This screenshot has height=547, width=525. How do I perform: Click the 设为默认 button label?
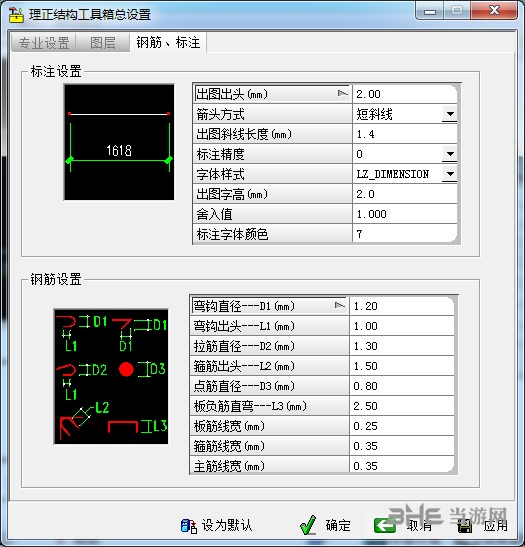click(x=227, y=525)
